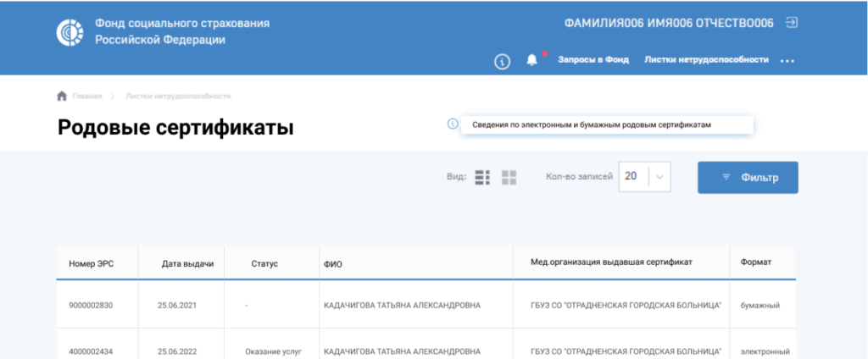Image resolution: width=868 pixels, height=359 pixels.
Task: Click the Формат column header
Action: (755, 262)
